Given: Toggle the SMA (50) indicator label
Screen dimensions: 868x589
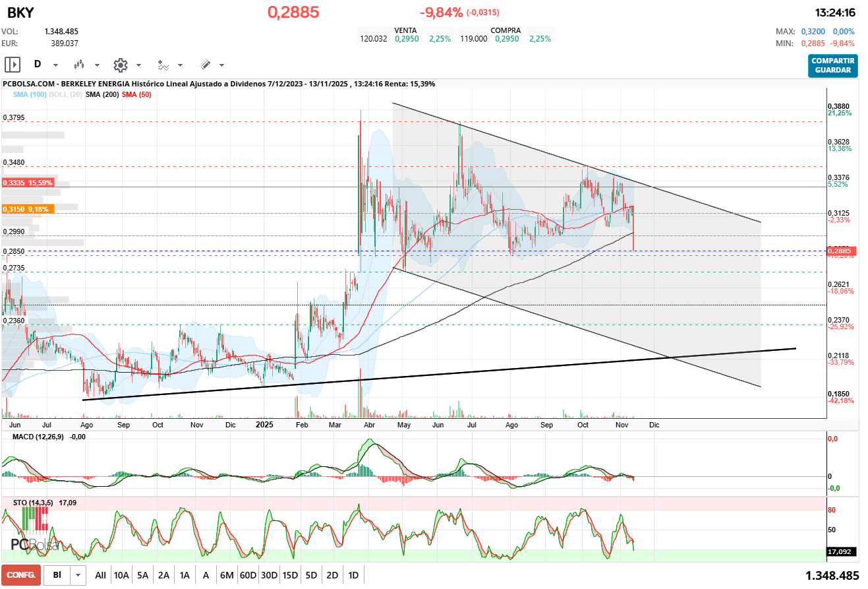Looking at the screenshot, I should [136, 95].
